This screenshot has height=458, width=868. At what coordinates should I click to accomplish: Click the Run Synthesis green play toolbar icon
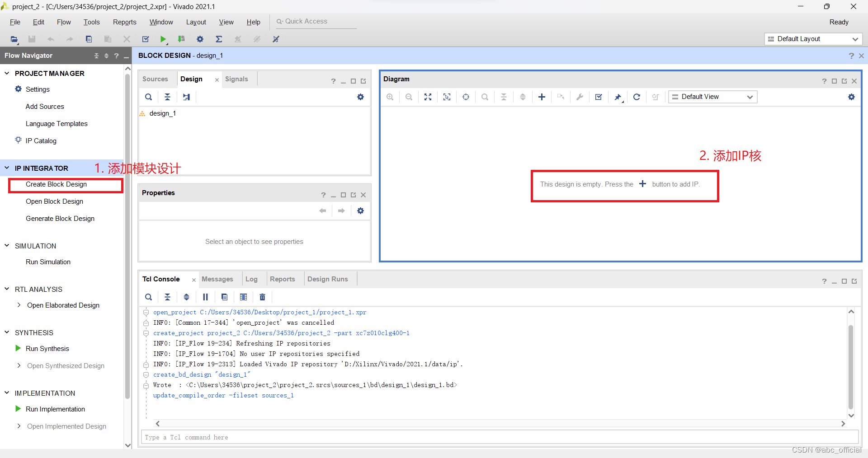pyautogui.click(x=163, y=39)
